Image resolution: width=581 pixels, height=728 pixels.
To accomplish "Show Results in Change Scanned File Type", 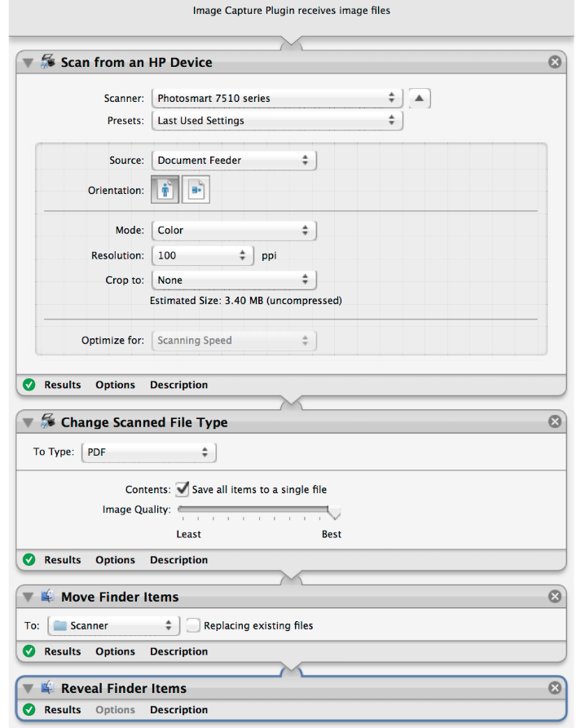I will click(63, 560).
